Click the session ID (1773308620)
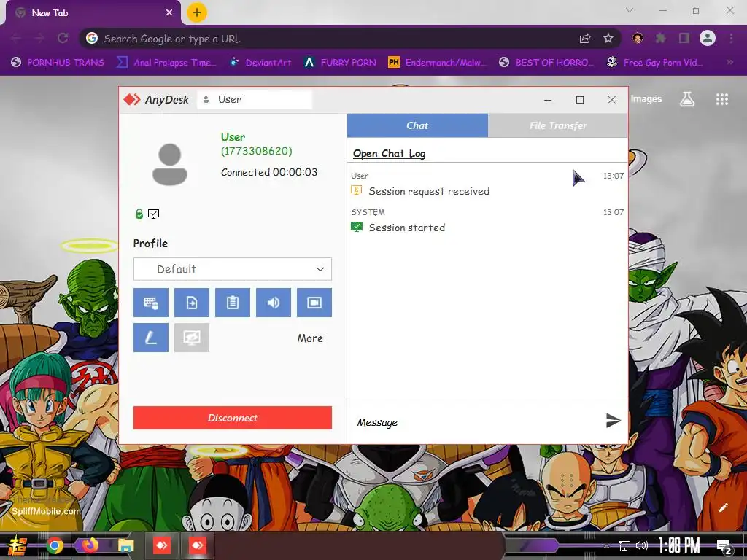Image resolution: width=747 pixels, height=560 pixels. coord(256,151)
